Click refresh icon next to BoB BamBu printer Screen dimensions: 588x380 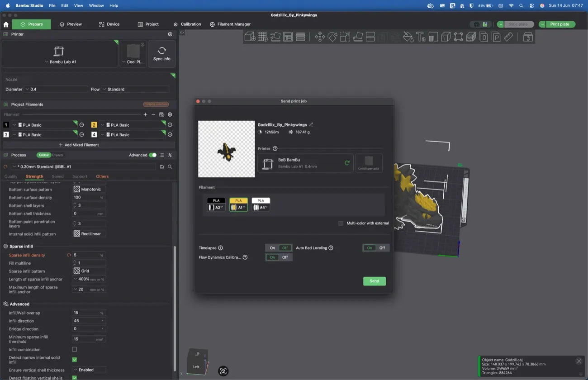pos(347,163)
